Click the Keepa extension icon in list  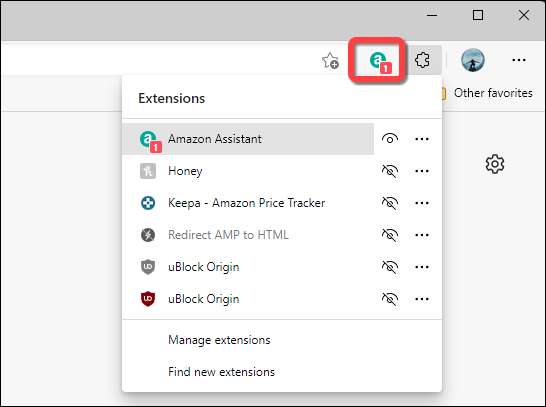(x=148, y=203)
